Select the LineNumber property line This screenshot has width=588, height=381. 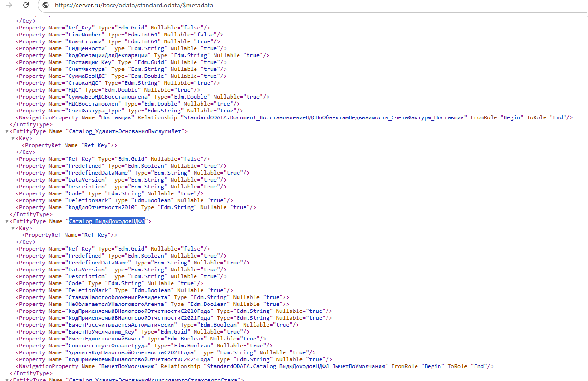coord(120,35)
